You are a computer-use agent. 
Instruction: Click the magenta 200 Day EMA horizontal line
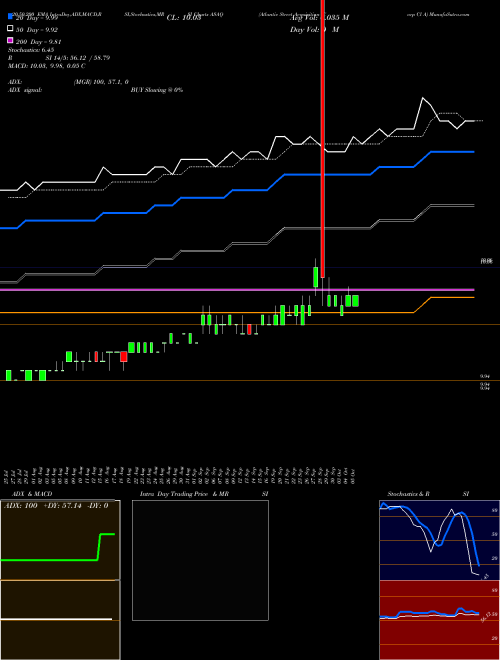(237, 290)
